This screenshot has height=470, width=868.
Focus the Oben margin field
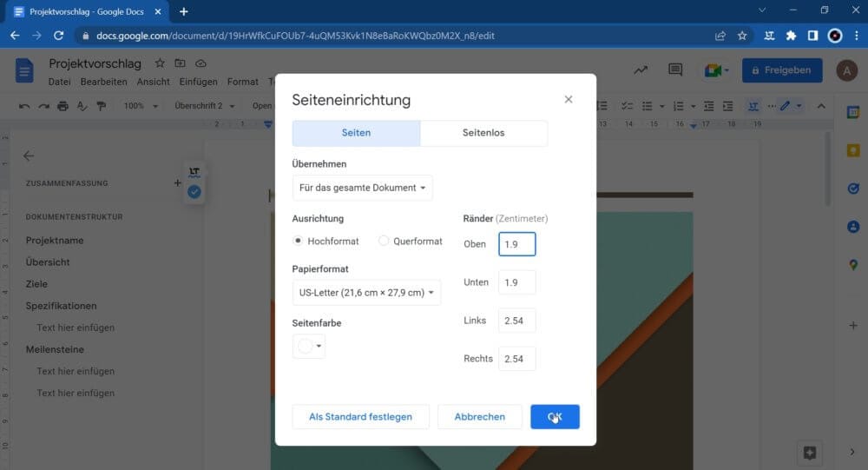click(517, 244)
